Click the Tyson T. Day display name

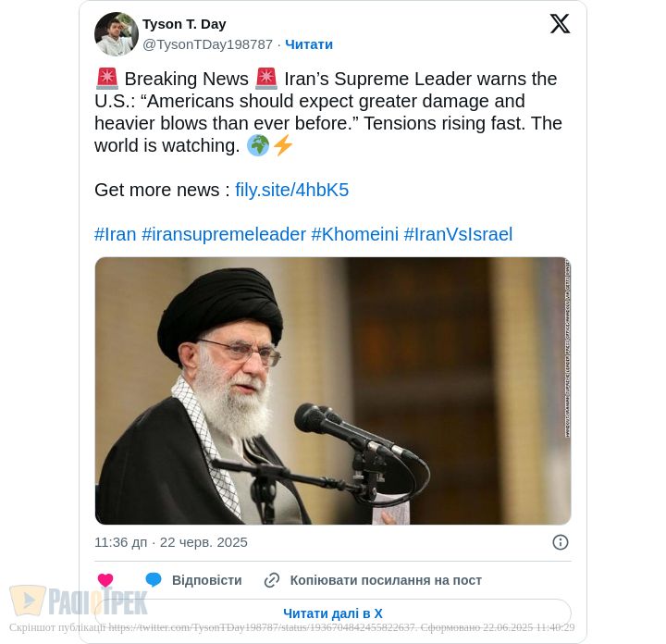click(184, 24)
